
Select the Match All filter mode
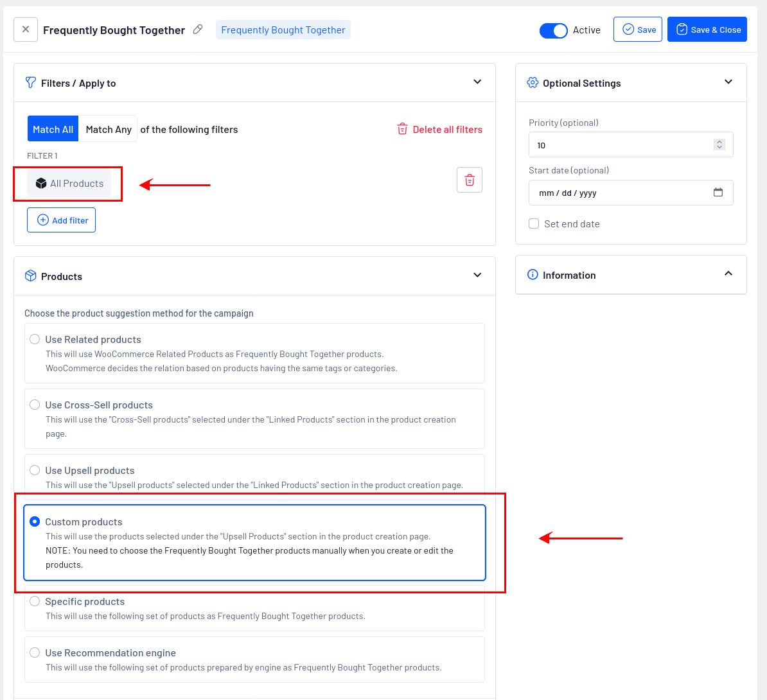[x=53, y=129]
